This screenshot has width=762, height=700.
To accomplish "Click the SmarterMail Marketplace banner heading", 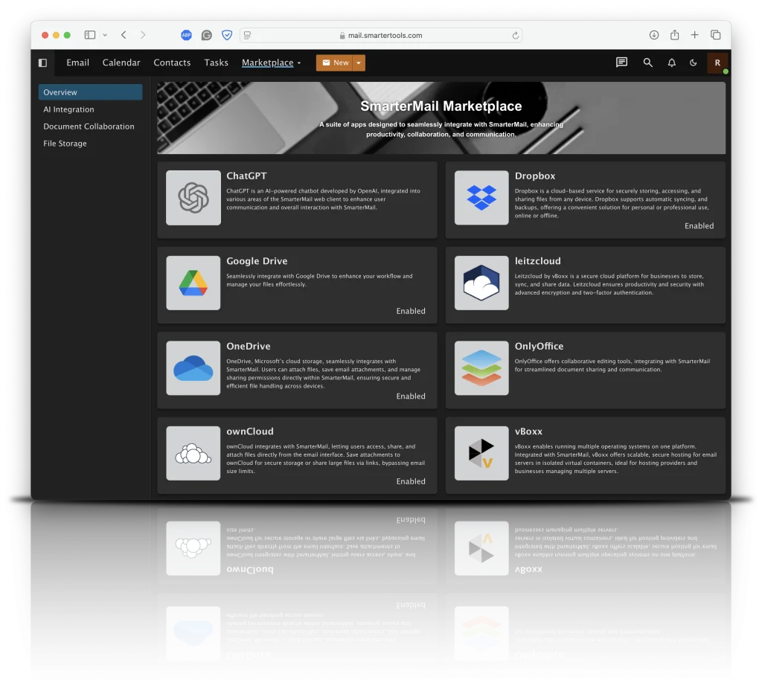I will 441,106.
